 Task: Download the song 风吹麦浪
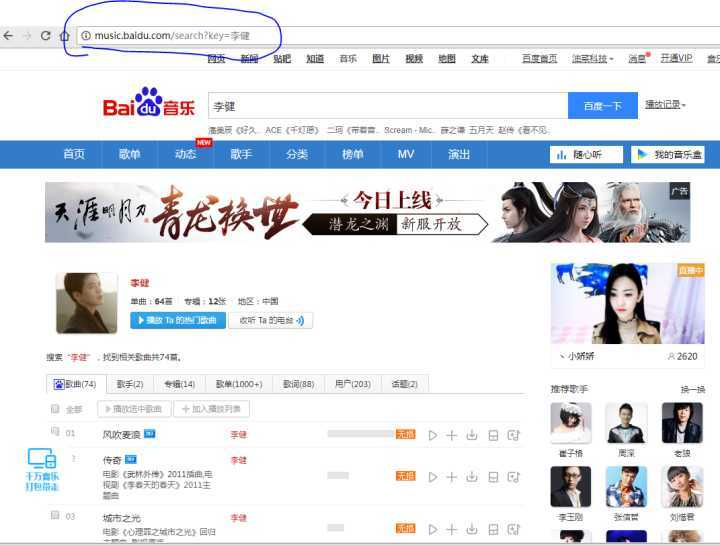click(472, 435)
